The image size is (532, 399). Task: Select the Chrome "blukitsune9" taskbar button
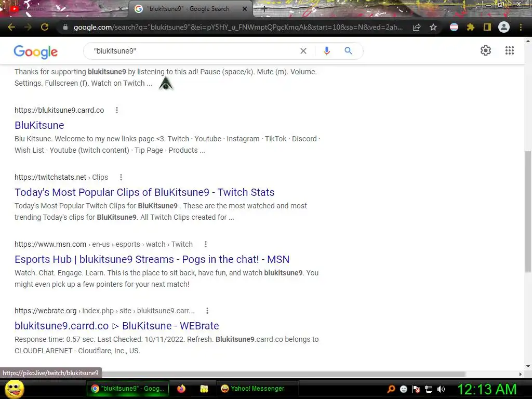click(x=128, y=389)
